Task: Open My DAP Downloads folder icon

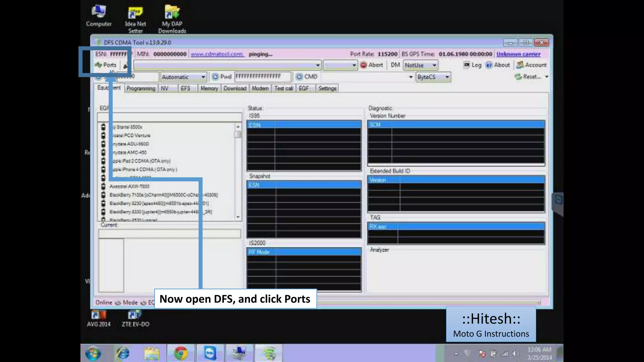Action: [172, 19]
